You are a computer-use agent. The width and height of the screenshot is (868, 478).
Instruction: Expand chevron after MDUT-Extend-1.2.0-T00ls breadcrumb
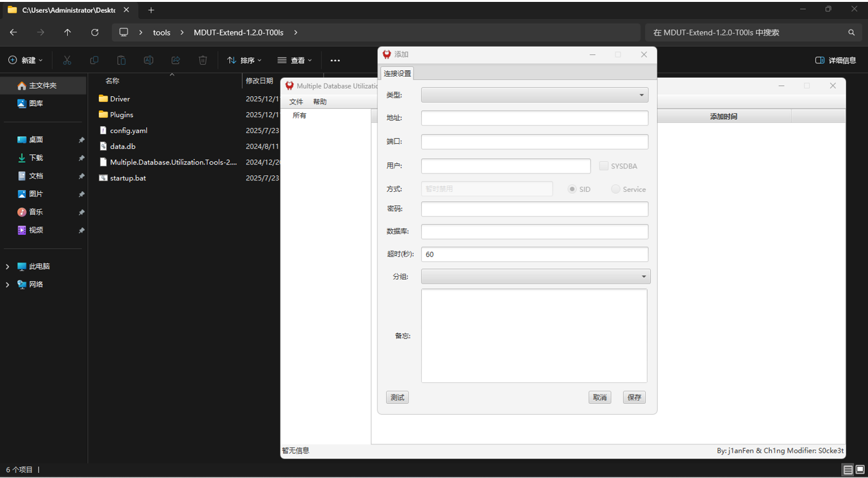point(296,32)
